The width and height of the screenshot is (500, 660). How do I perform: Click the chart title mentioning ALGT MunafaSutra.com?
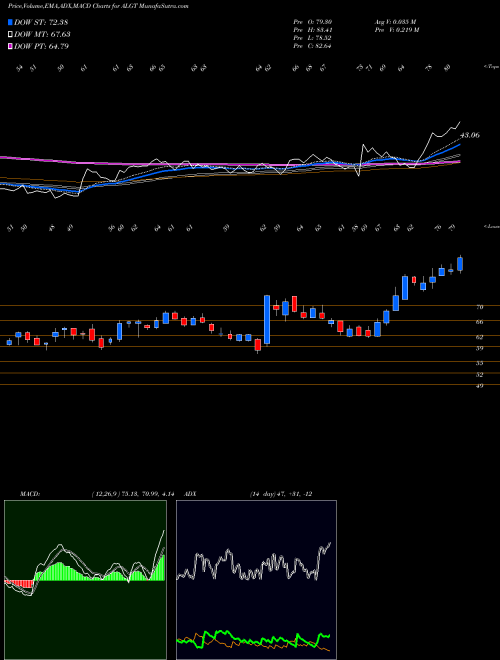coord(98,6)
